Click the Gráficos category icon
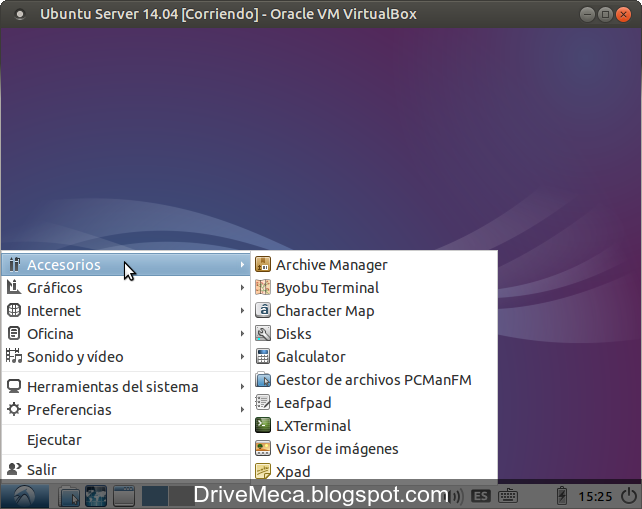 14,287
